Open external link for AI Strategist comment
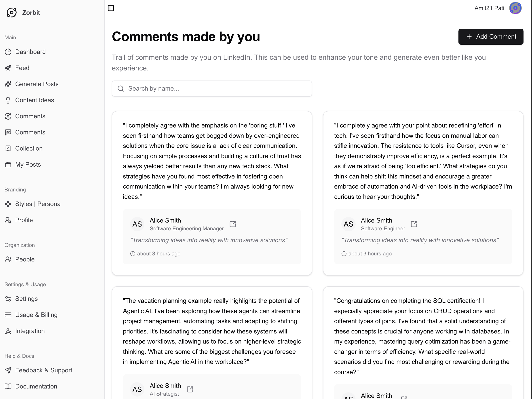Viewport: 532px width, 399px height. pos(190,389)
